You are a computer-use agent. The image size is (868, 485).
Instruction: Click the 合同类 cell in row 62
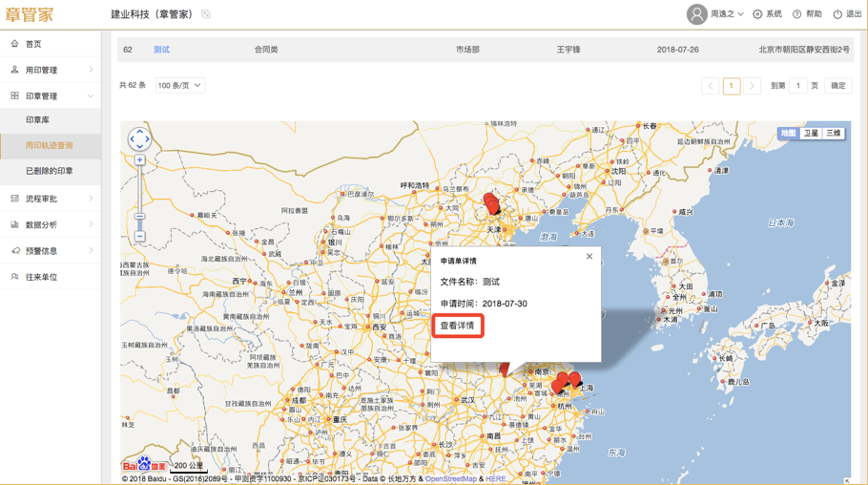click(x=266, y=50)
